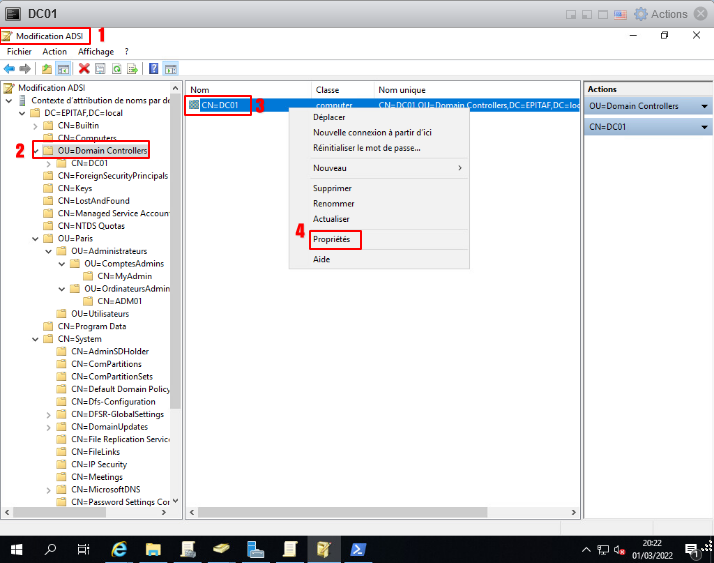Select Renommer from the context menu

[333, 203]
